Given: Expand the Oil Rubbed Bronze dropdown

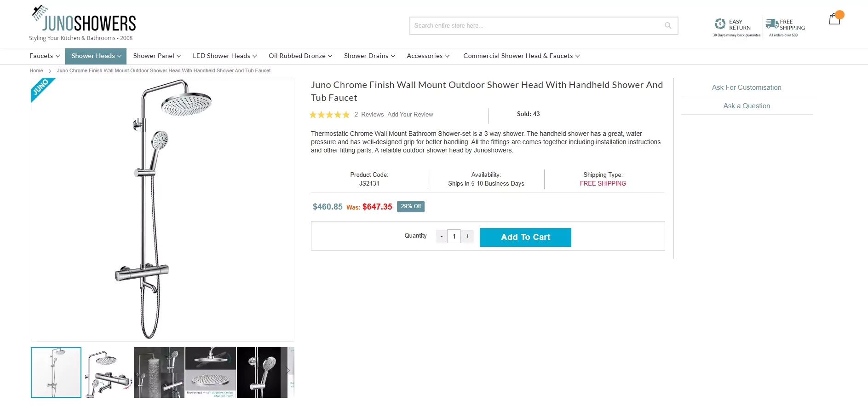Looking at the screenshot, I should (x=300, y=56).
